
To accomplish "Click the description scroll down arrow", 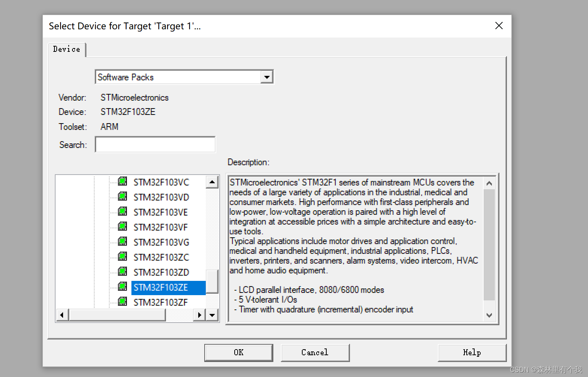I will (489, 315).
